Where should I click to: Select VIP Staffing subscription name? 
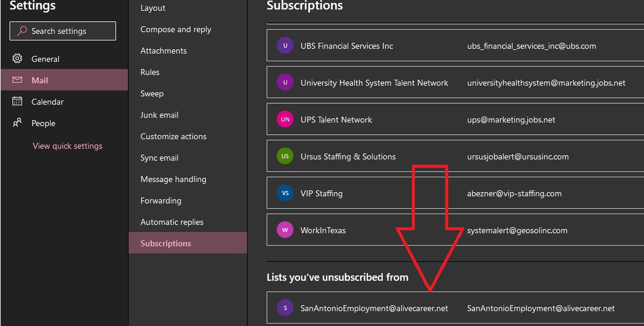point(321,193)
